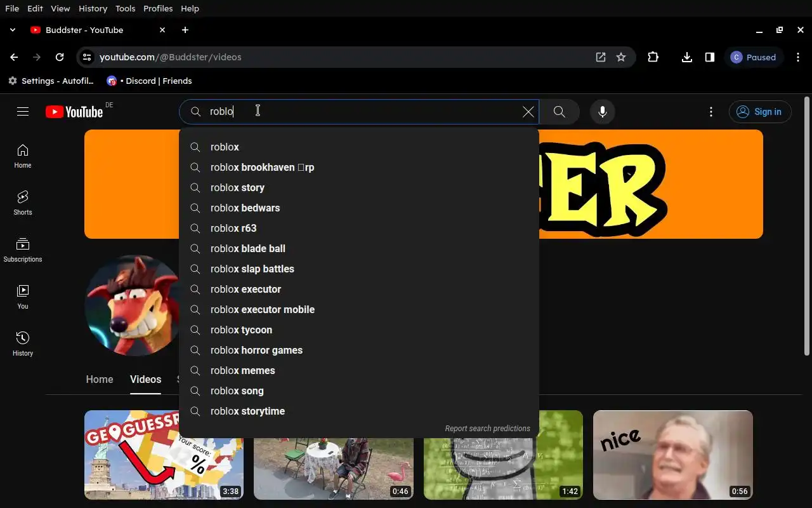Click the Sign in button
This screenshot has height=508, width=812.
coord(760,112)
